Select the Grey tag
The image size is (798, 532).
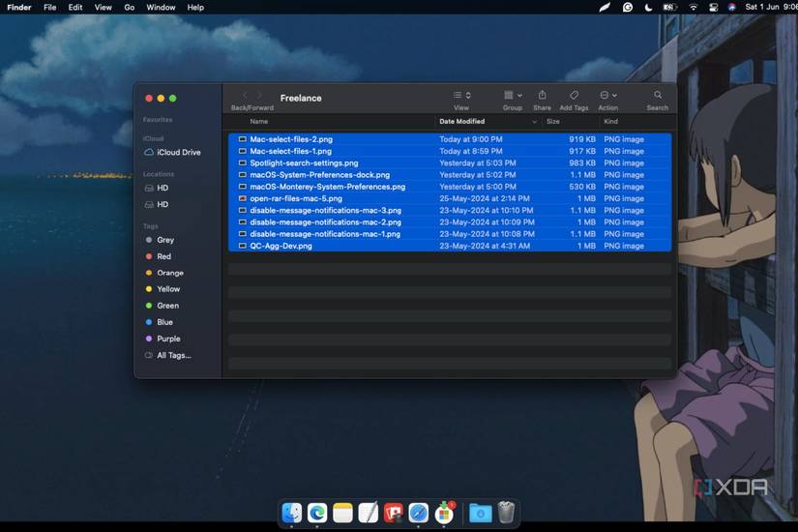pyautogui.click(x=160, y=240)
